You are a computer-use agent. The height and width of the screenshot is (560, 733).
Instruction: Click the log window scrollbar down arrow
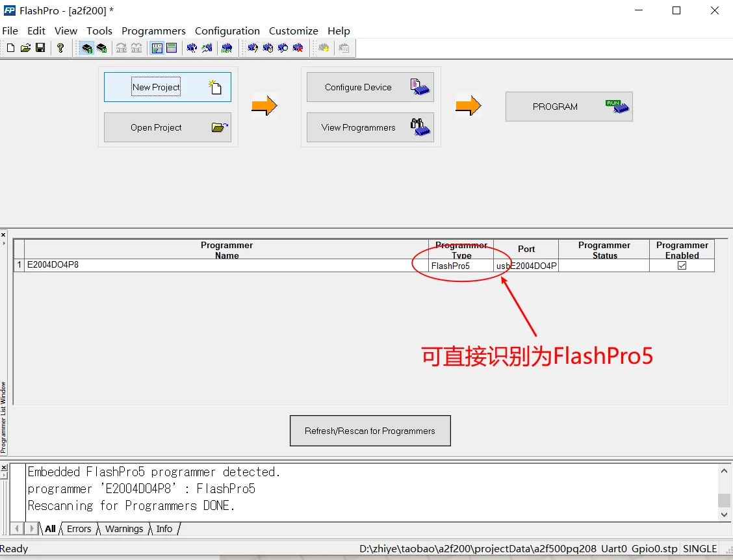click(723, 515)
